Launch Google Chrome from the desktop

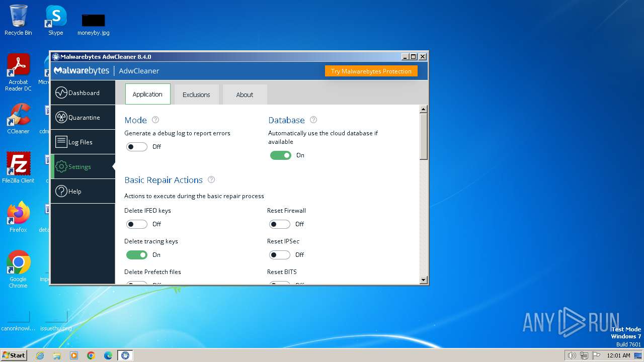point(18,269)
